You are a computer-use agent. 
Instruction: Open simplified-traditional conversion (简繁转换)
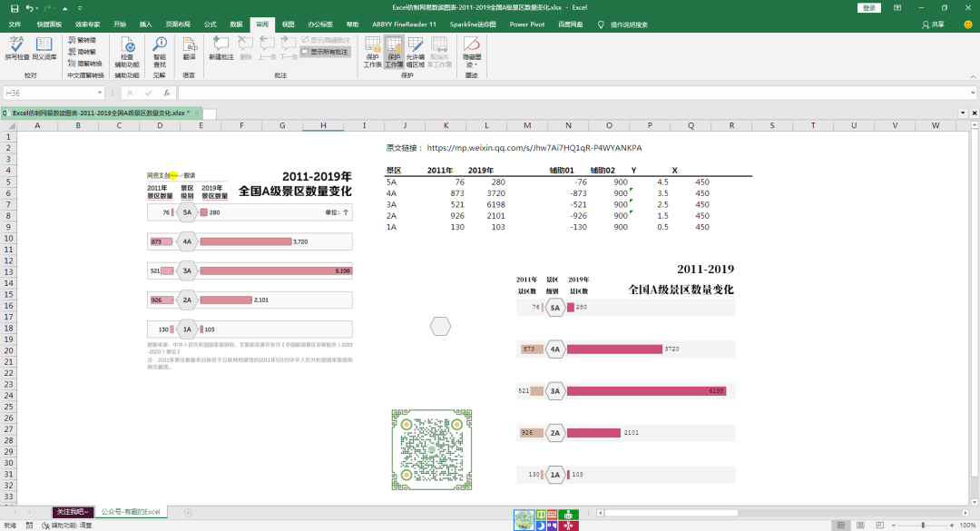pos(85,64)
